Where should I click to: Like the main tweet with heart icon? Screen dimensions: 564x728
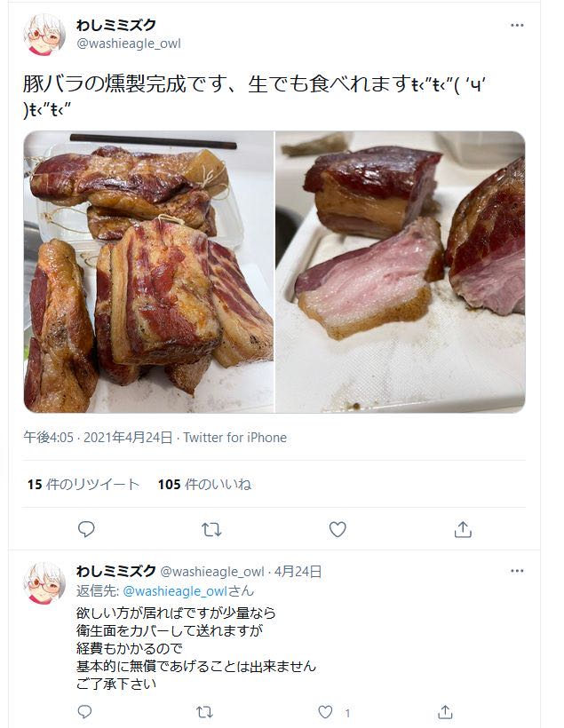click(338, 529)
